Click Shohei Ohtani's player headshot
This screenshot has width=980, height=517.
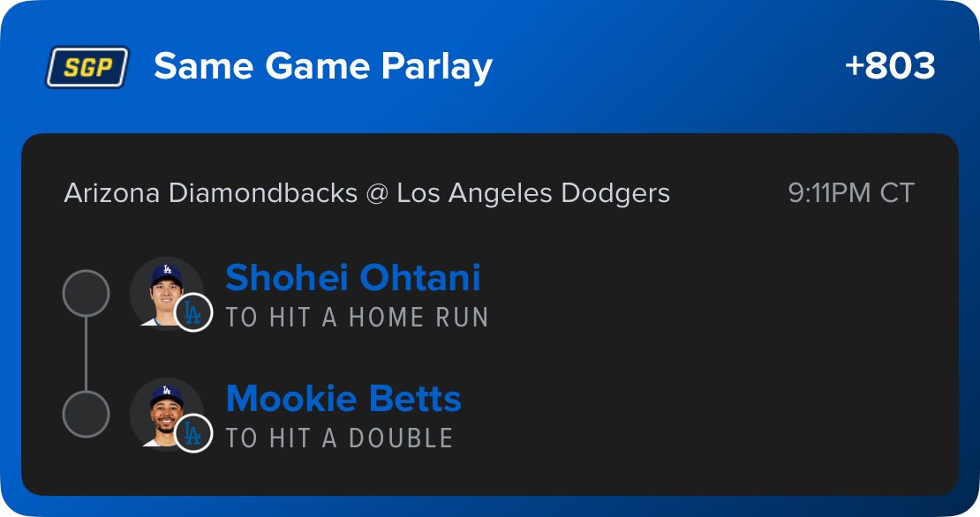(163, 289)
